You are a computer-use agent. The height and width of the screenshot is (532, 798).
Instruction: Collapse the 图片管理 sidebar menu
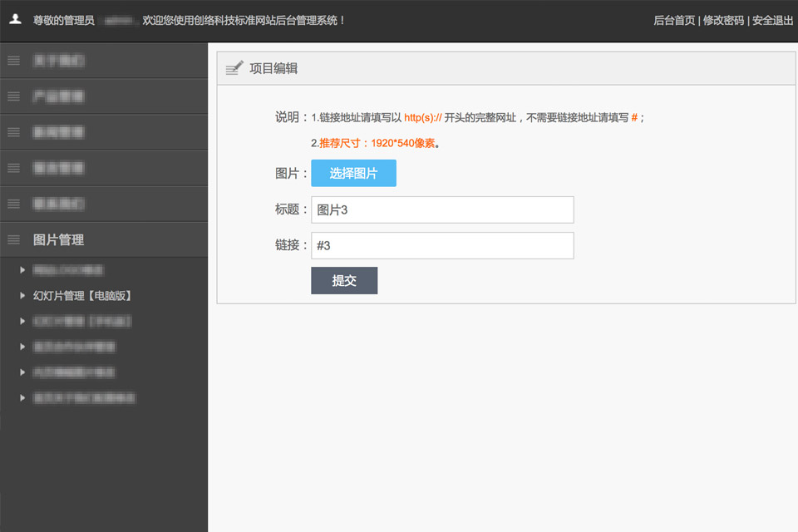[x=58, y=239]
